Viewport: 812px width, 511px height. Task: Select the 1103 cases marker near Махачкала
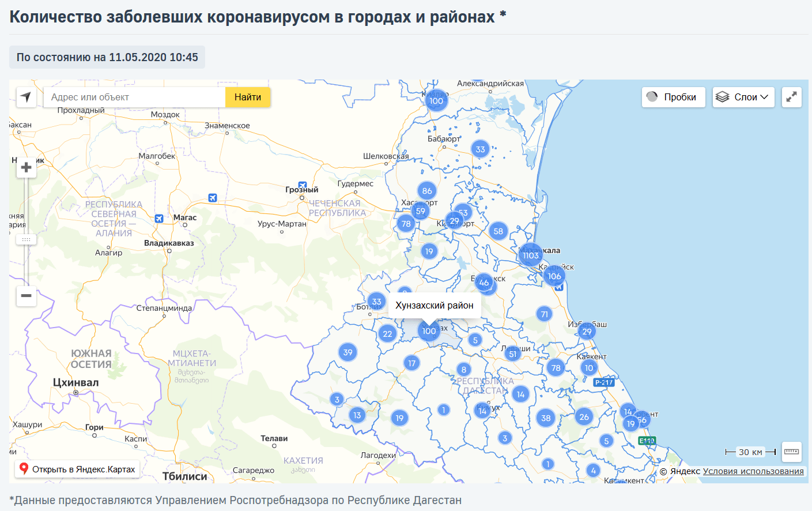click(x=531, y=255)
